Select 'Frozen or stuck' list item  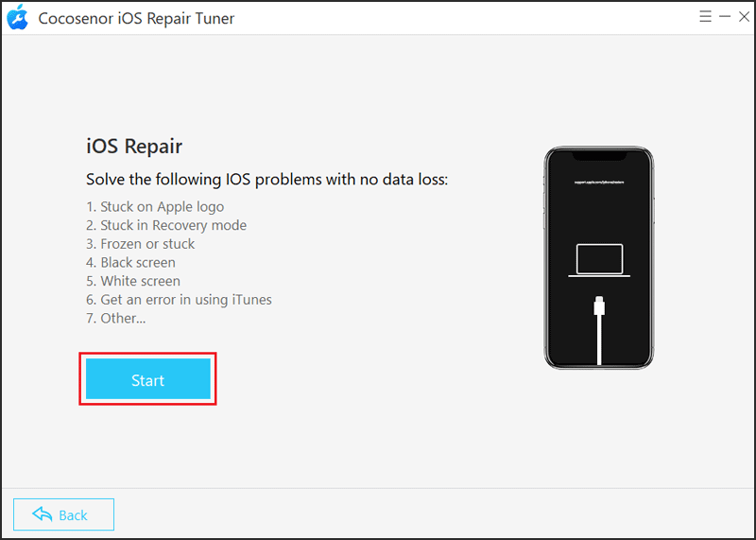[140, 244]
